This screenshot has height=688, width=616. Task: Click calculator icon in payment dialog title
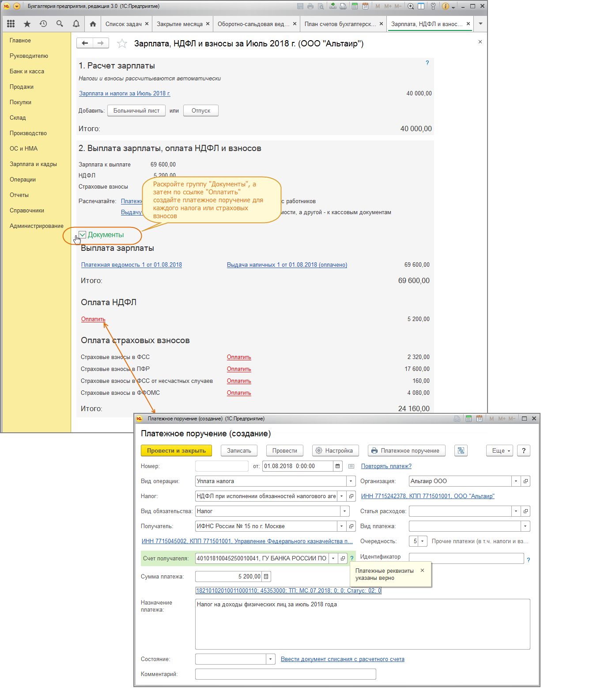(469, 419)
